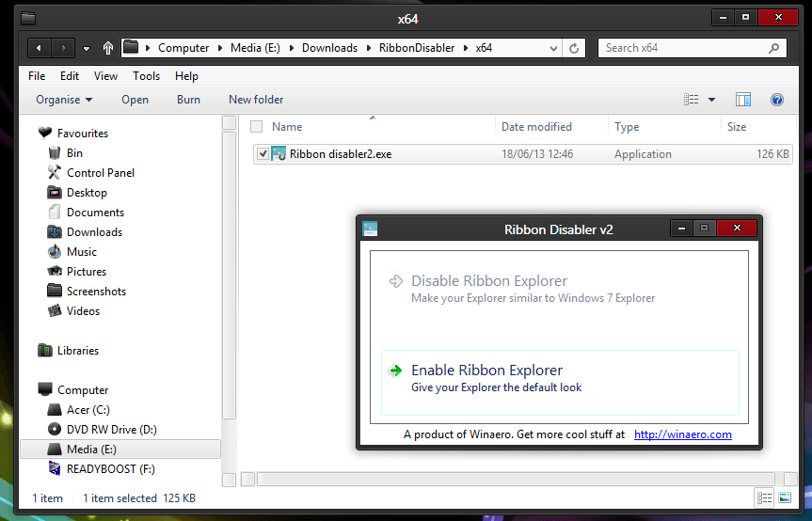Click RibbonDisabler breadcrumb in address bar
This screenshot has width=812, height=521.
(417, 48)
